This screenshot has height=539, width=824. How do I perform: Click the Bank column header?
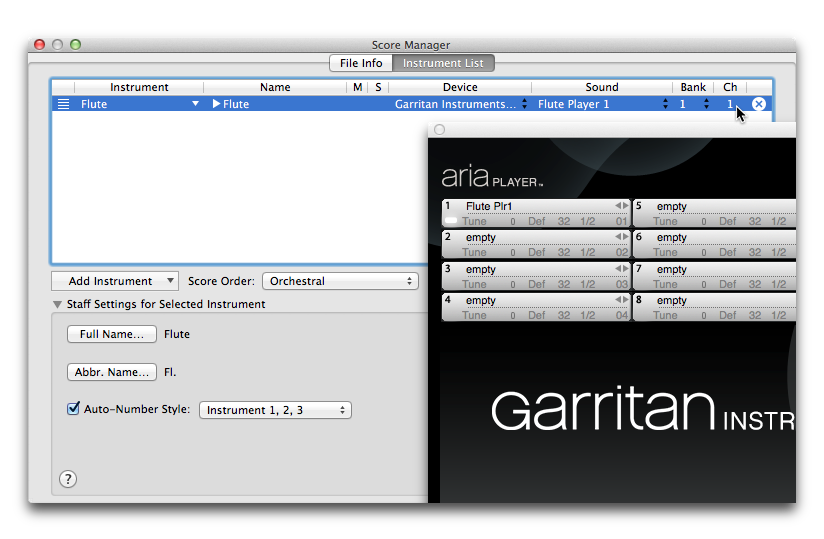click(693, 87)
